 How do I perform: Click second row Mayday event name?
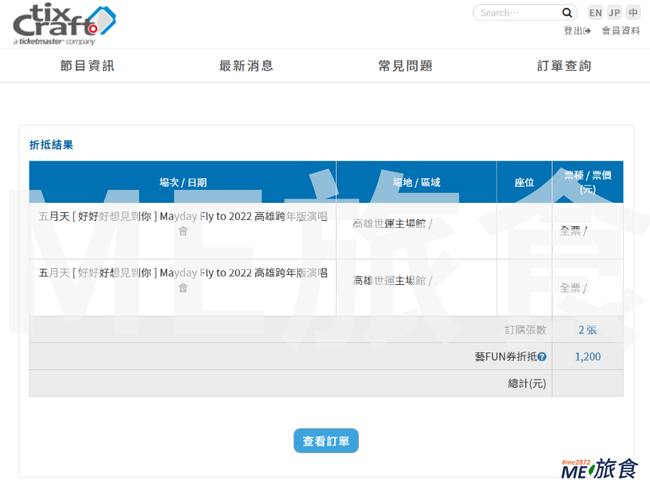pyautogui.click(x=183, y=280)
